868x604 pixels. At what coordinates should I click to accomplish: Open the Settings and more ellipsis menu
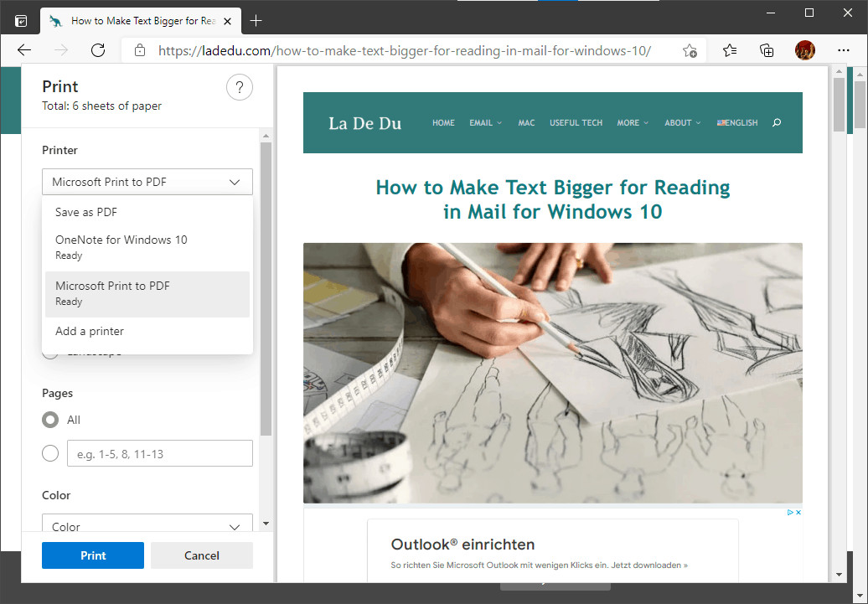[844, 50]
